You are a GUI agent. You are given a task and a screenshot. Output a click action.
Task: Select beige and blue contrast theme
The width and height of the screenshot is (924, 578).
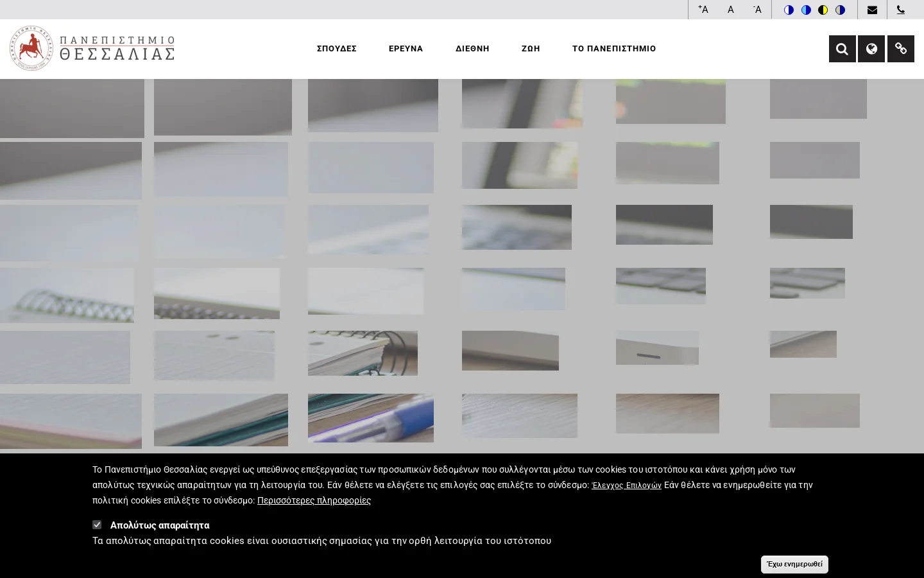point(840,10)
